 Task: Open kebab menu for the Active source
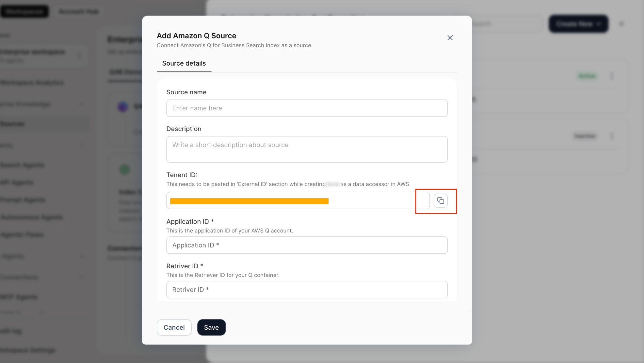coord(612,76)
